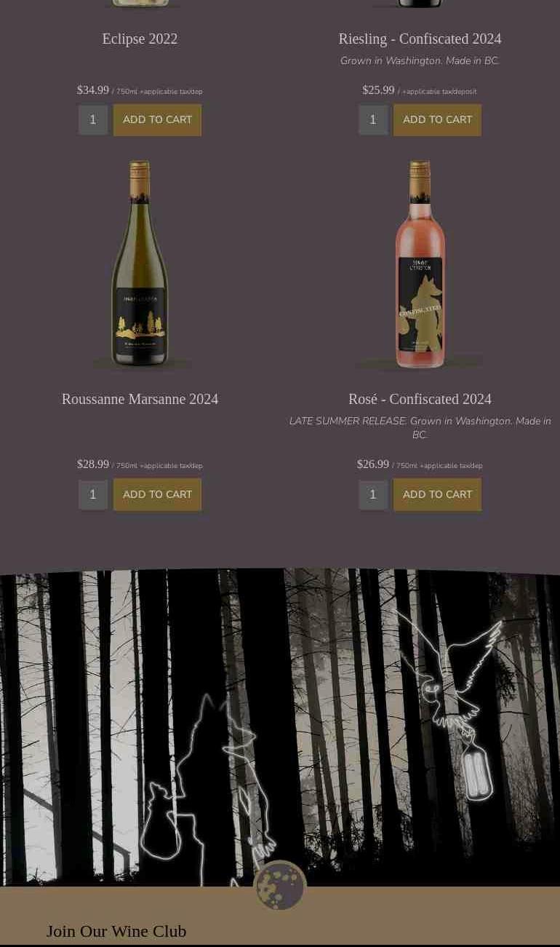This screenshot has height=947, width=560.
Task: Edit the Roussanne Marsanne quantity field
Action: 93,495
